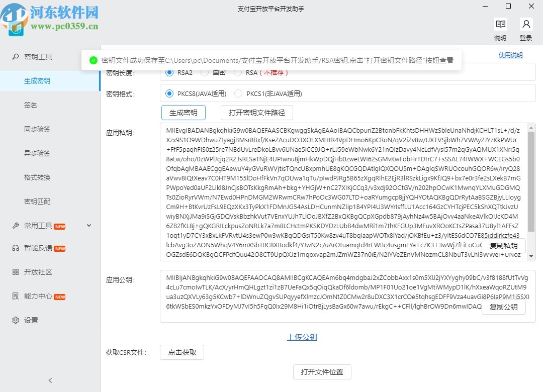Click inside the 应用公钥 text area
This screenshot has height=392, width=543.
pos(348,297)
